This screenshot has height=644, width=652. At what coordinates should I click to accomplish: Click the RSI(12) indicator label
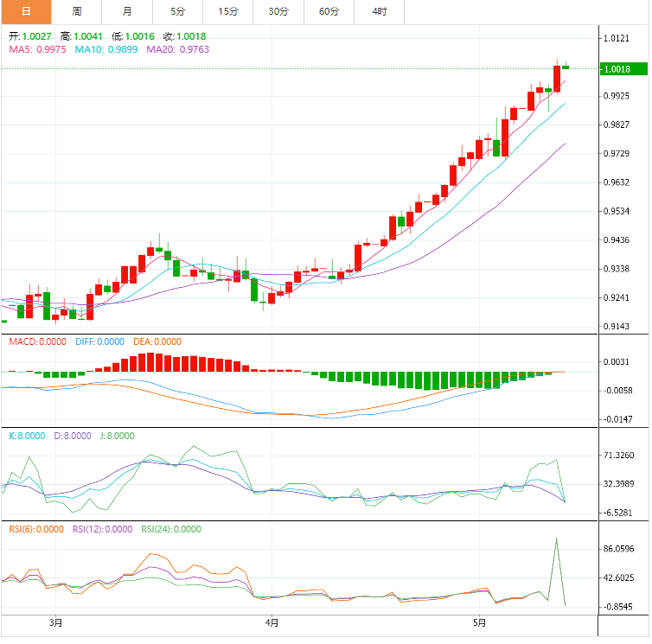[x=102, y=530]
